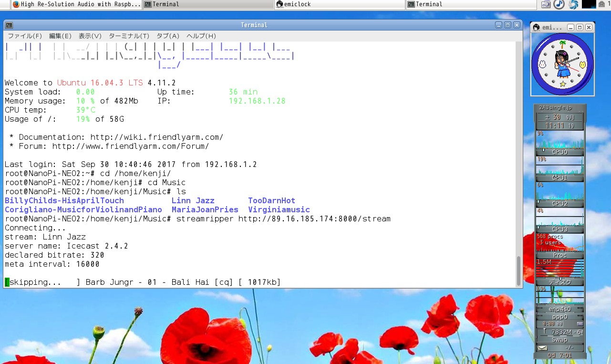Expand the タブ(A) menu

point(168,36)
